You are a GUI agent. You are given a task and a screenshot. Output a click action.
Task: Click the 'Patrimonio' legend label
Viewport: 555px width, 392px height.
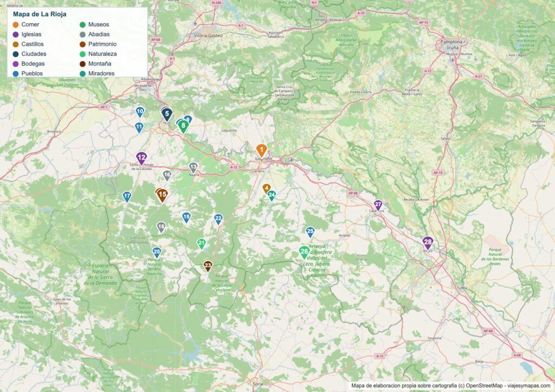click(x=102, y=44)
